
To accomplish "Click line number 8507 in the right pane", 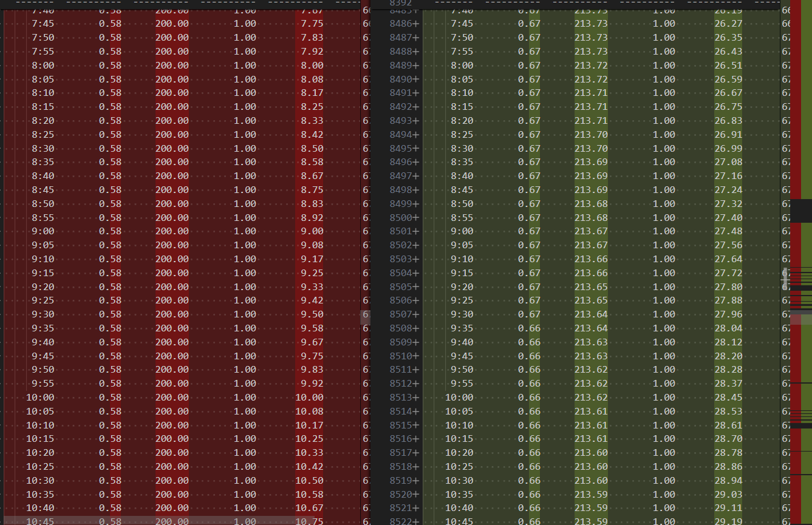I will [401, 314].
